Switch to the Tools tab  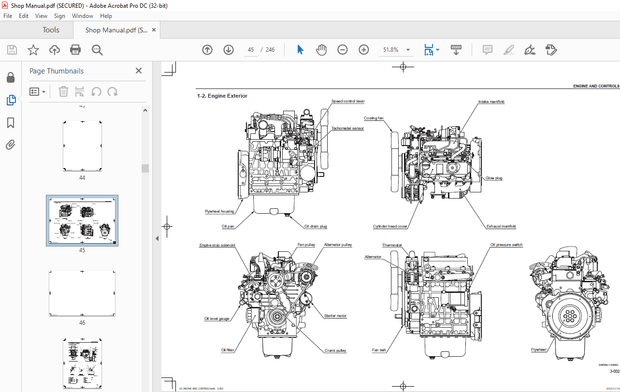[51, 30]
